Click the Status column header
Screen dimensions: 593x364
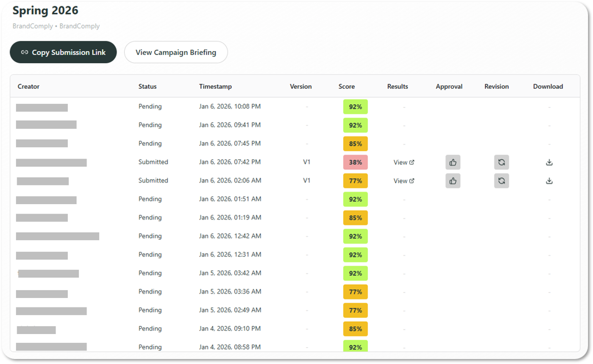click(147, 86)
